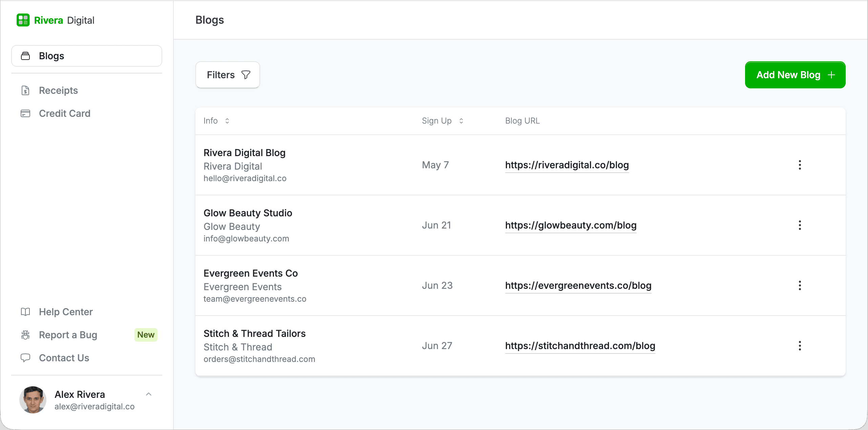Click the Help Center book icon
This screenshot has width=868, height=430.
pyautogui.click(x=25, y=312)
